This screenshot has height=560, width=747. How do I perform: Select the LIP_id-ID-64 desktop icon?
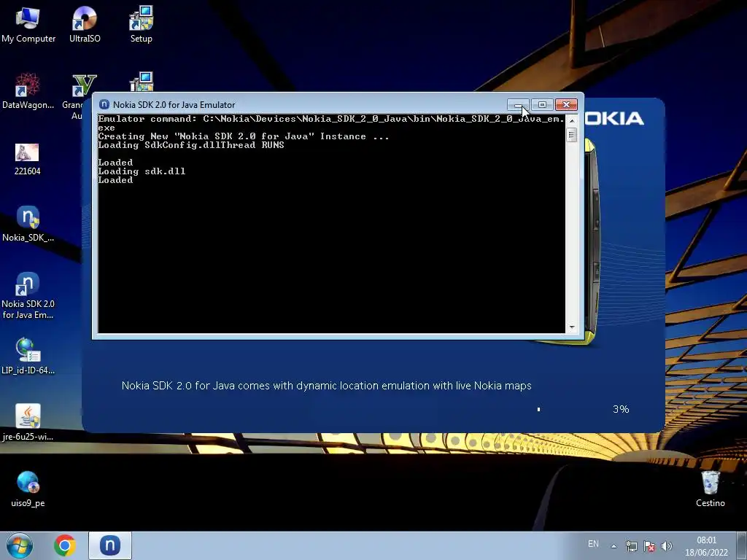(x=28, y=356)
